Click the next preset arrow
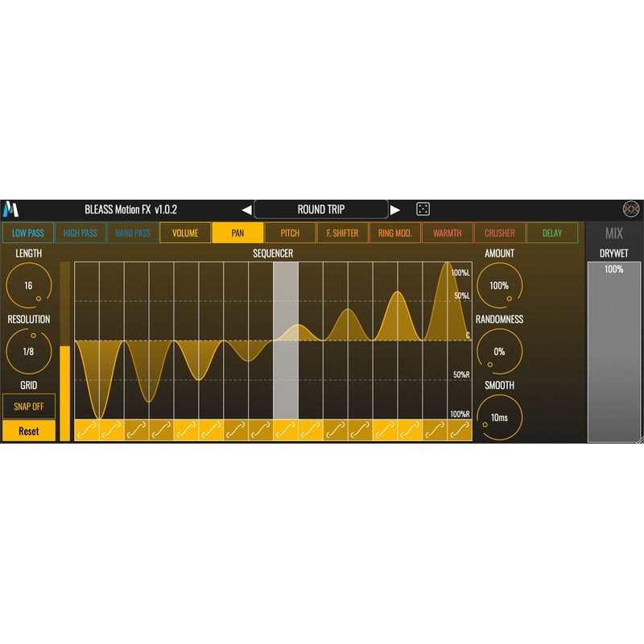644x644 pixels. coord(397,208)
